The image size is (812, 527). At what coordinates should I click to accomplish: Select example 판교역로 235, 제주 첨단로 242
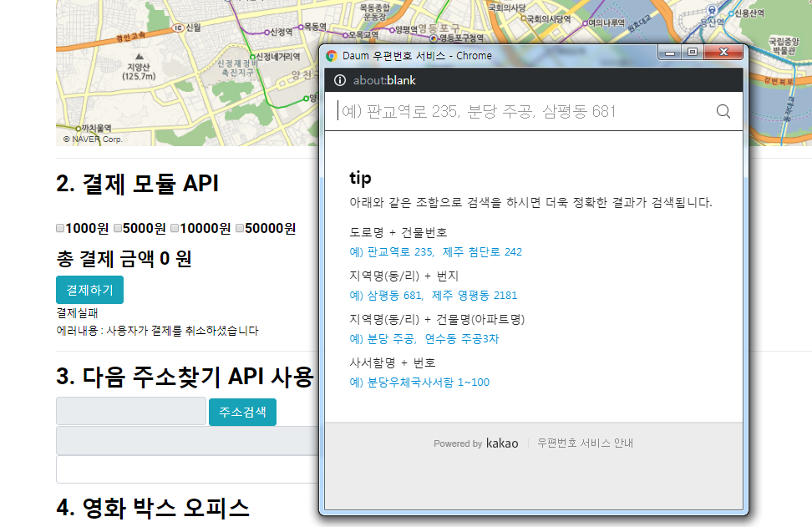click(x=435, y=252)
